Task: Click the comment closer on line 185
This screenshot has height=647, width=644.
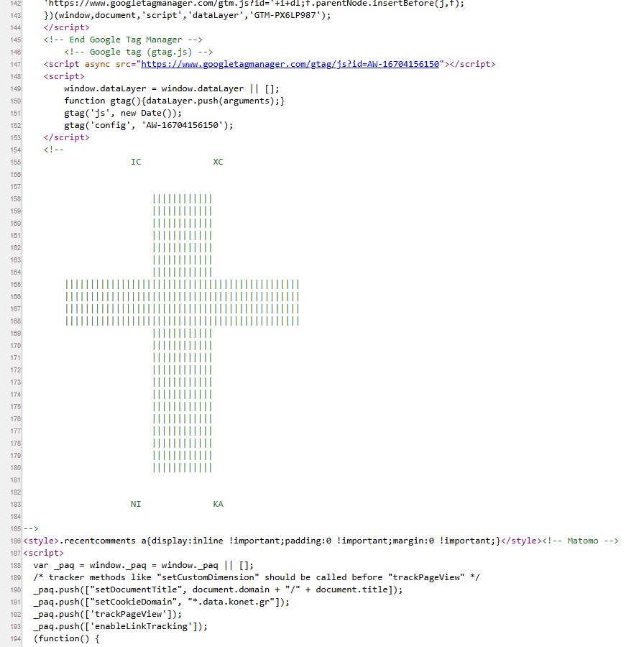Action: [30, 528]
